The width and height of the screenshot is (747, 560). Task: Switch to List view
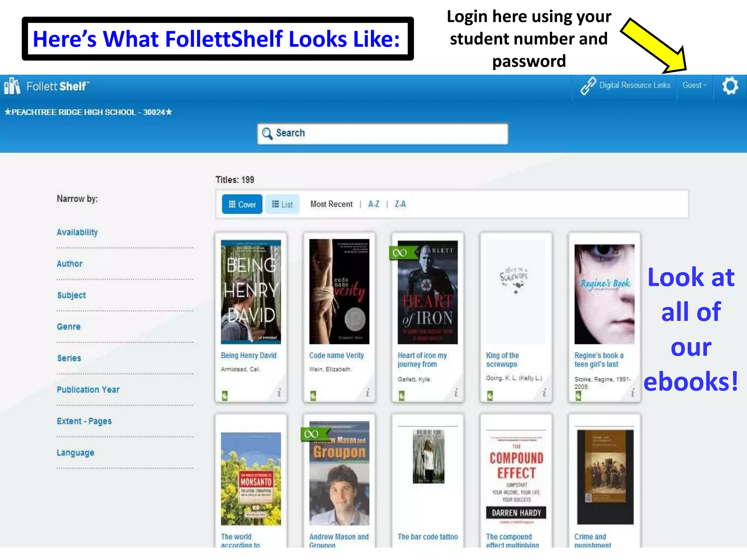click(282, 204)
